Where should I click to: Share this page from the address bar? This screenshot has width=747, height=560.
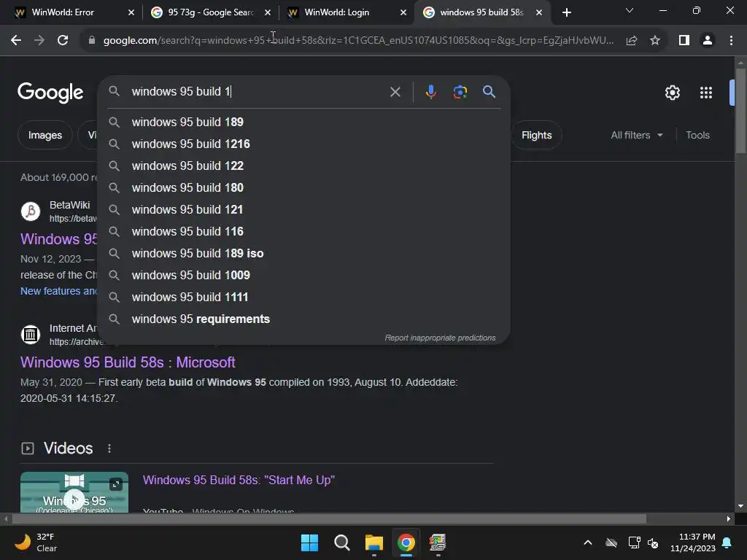pyautogui.click(x=632, y=41)
